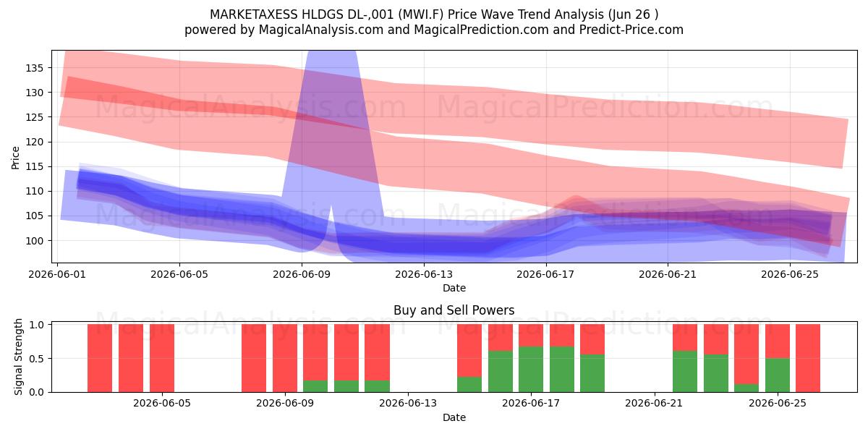
Task: Click the 'Date' label below the price chart
Action: tap(454, 288)
